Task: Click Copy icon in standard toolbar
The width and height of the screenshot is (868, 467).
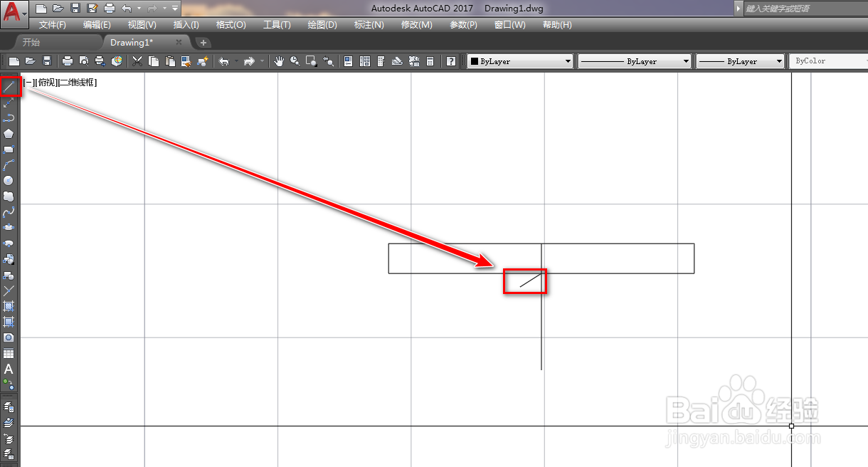Action: [x=154, y=61]
